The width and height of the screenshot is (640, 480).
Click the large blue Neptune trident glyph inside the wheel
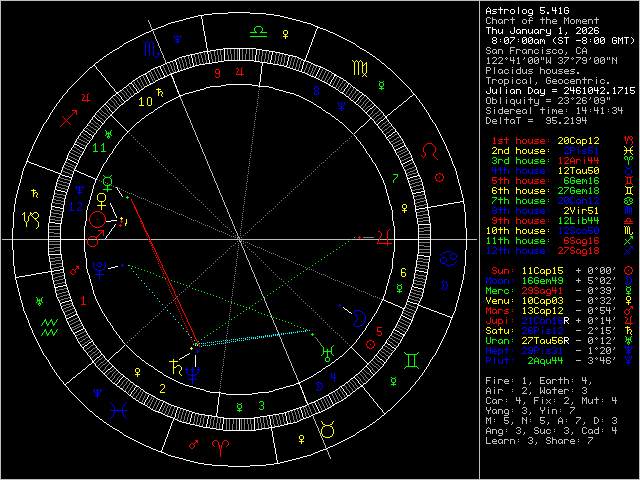[x=192, y=375]
